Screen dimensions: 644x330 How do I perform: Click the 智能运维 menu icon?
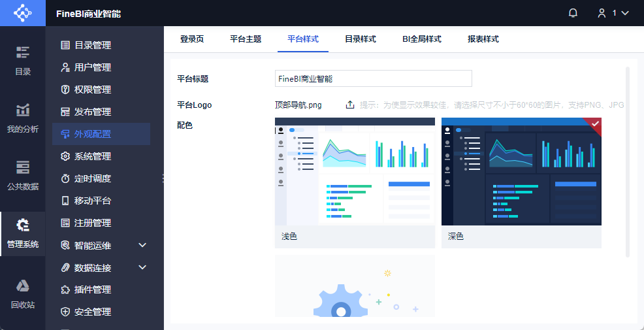(x=65, y=245)
